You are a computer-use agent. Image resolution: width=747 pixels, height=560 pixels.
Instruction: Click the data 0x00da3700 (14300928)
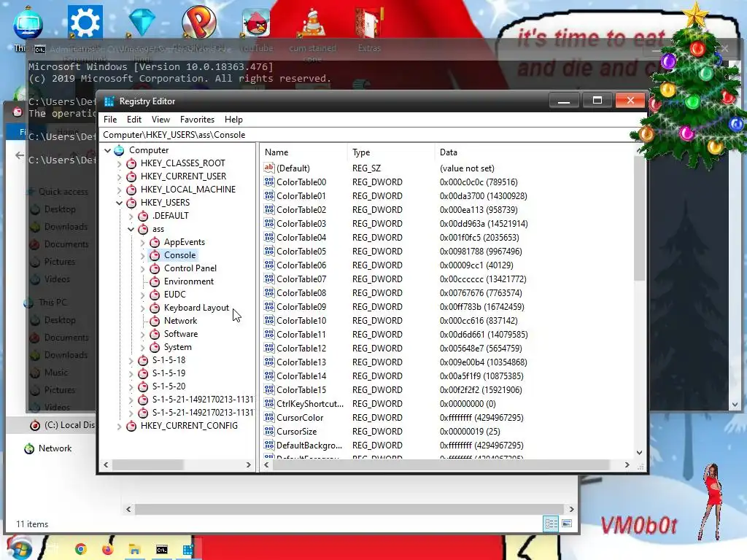coord(483,196)
